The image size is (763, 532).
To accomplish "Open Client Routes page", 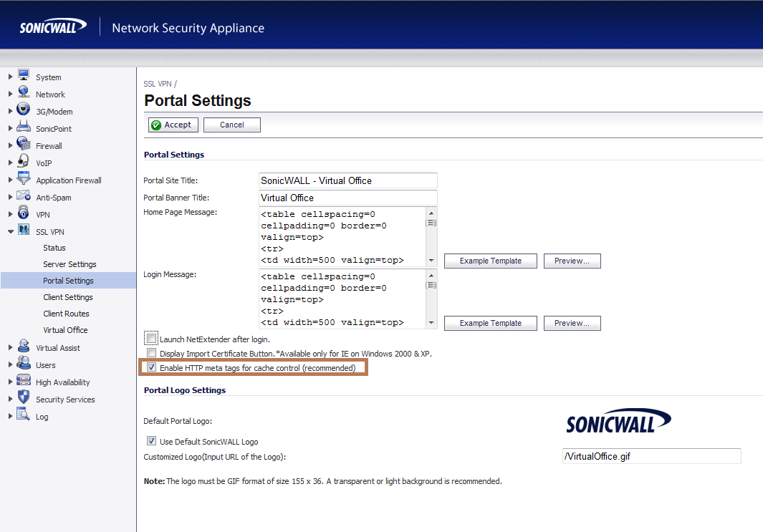I will 66,314.
